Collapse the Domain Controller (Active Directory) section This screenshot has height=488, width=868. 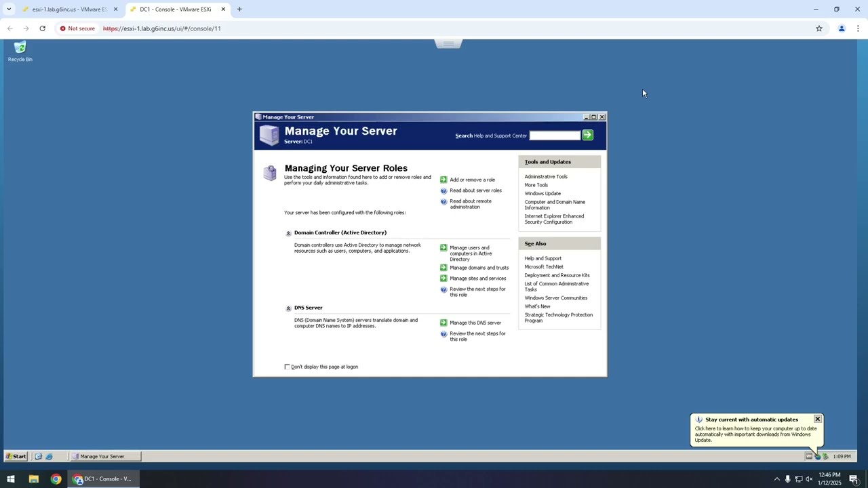click(288, 233)
